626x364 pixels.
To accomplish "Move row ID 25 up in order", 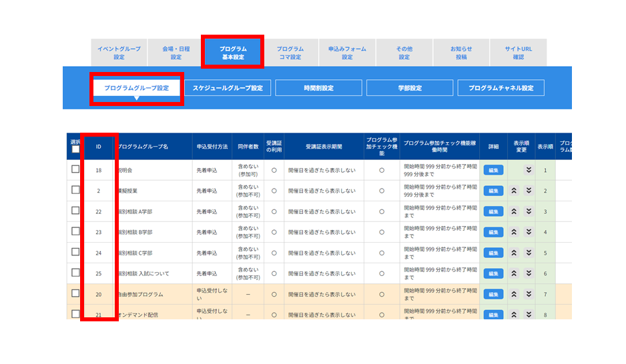I will coord(514,273).
